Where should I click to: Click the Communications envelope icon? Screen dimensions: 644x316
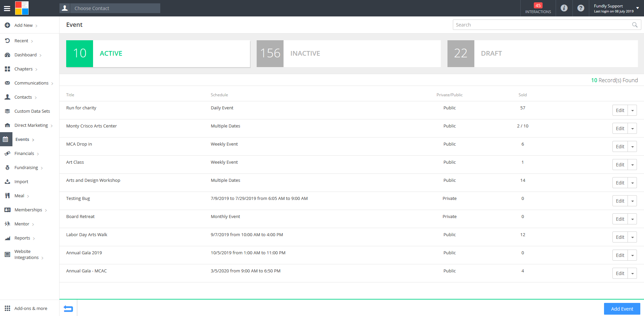[7, 83]
